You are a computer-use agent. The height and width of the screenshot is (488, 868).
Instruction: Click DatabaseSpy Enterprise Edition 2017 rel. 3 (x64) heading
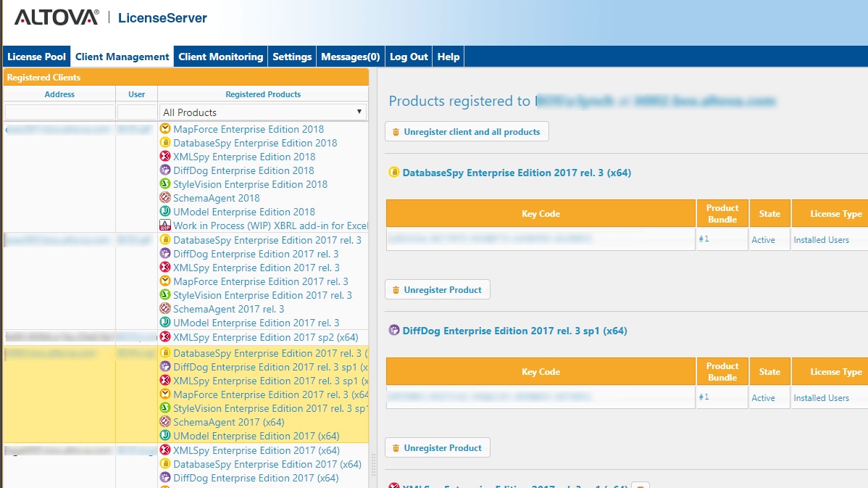tap(517, 173)
